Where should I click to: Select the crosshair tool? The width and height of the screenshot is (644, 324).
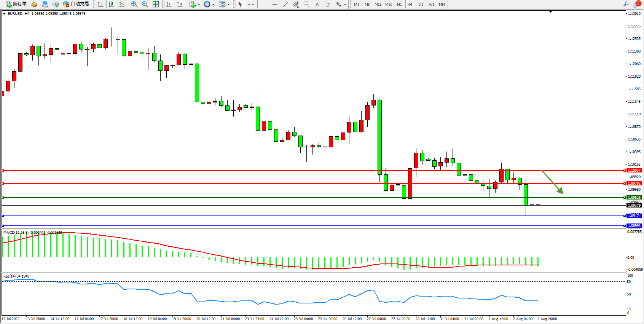coord(251,4)
